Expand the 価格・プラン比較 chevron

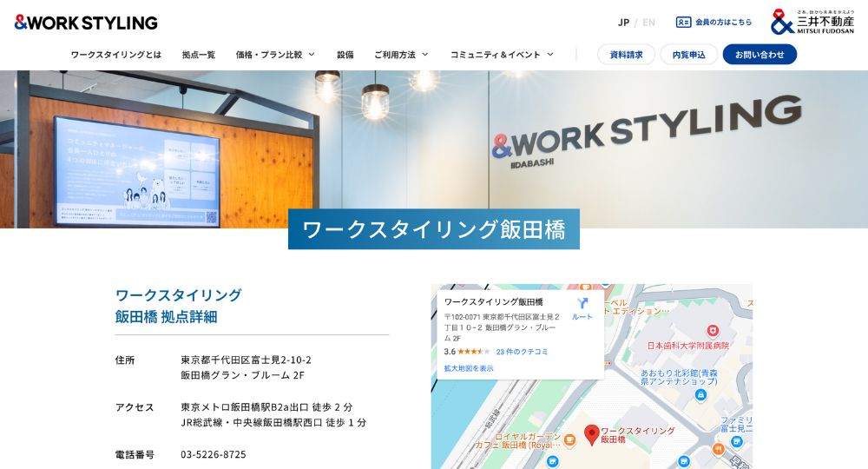312,55
